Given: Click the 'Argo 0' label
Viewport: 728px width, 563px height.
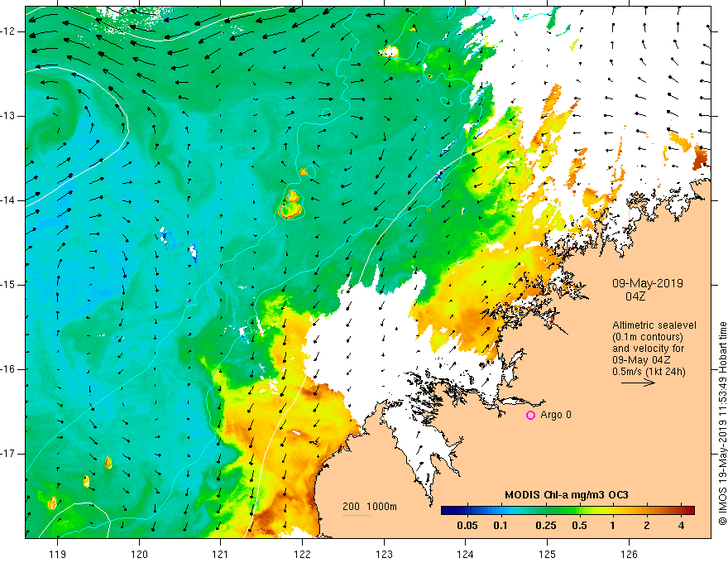Looking at the screenshot, I should [556, 415].
